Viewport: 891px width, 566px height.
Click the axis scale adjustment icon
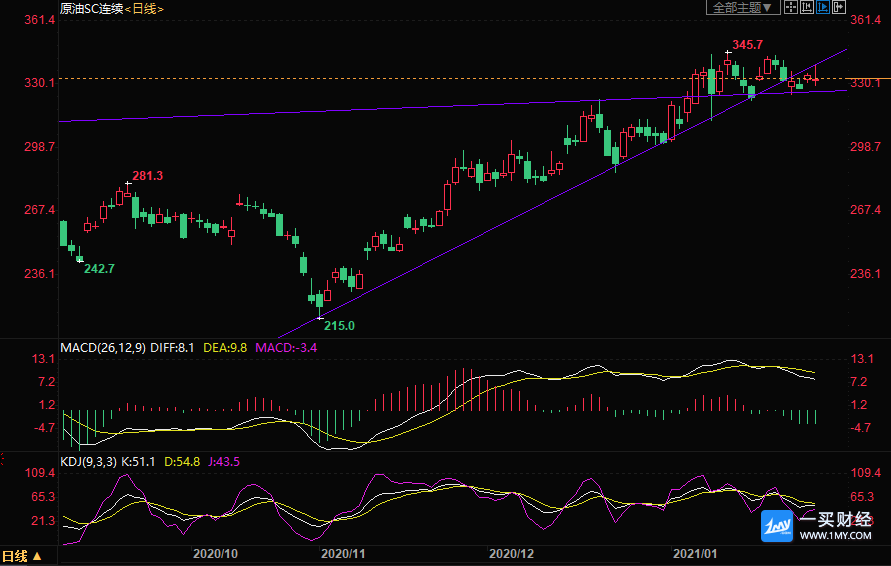tap(806, 7)
